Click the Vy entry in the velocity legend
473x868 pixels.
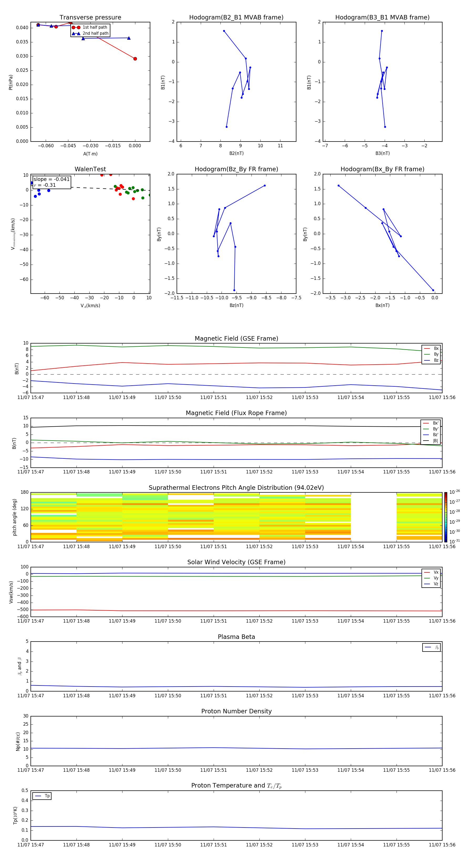(431, 578)
